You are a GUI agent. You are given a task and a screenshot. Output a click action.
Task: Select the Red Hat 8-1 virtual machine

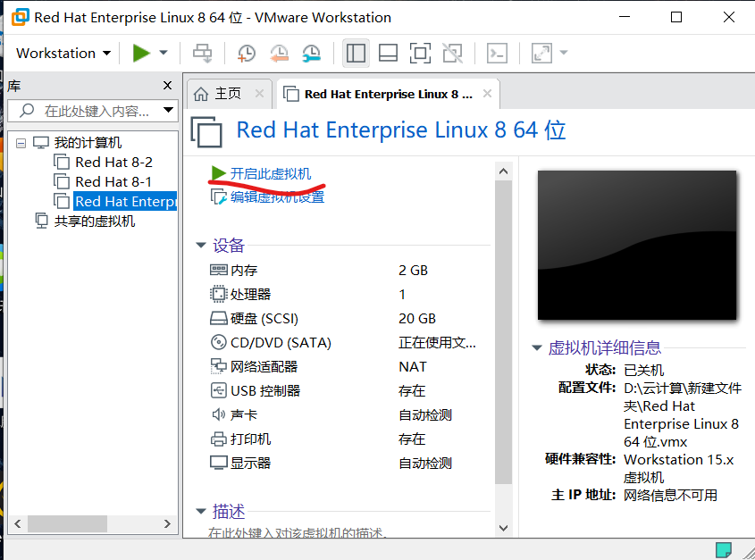(x=113, y=182)
